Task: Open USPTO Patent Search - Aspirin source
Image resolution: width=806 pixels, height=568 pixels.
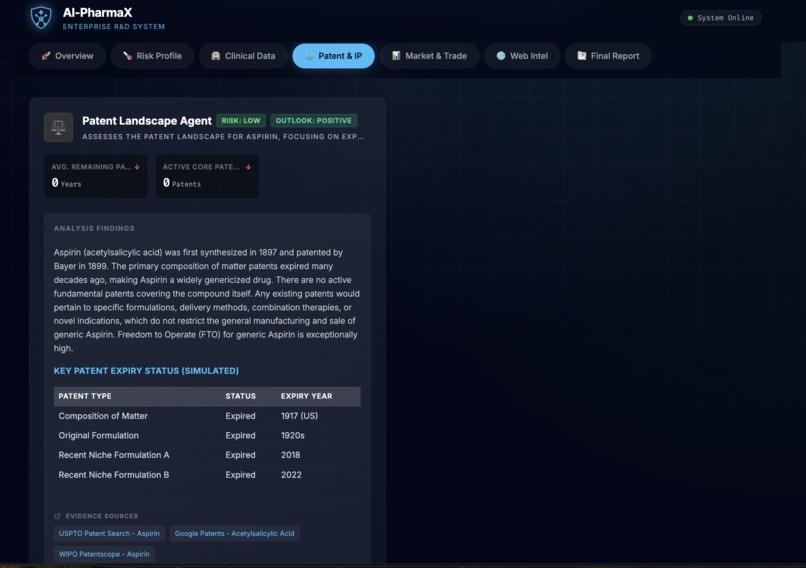Action: tap(109, 534)
